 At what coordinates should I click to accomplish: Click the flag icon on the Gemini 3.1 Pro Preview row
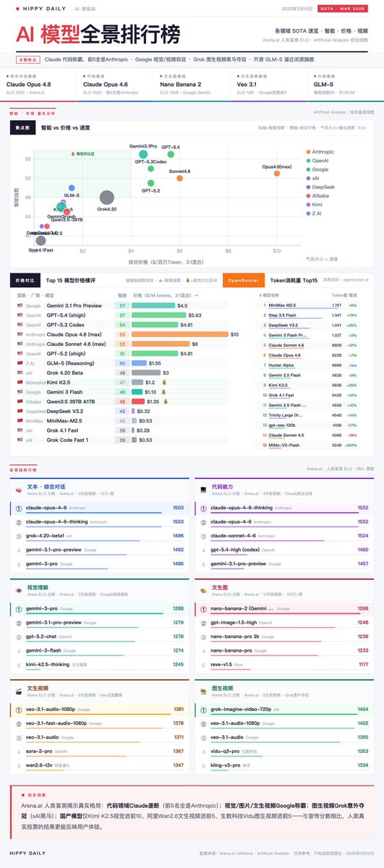point(20,306)
